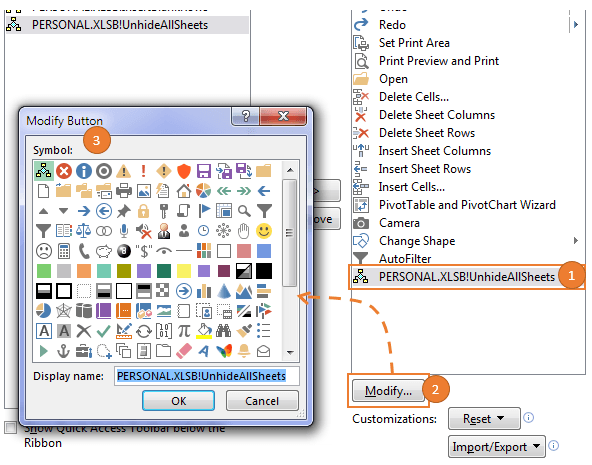The image size is (592, 465).
Task: Select the magnifying glass symbol
Action: tap(244, 211)
